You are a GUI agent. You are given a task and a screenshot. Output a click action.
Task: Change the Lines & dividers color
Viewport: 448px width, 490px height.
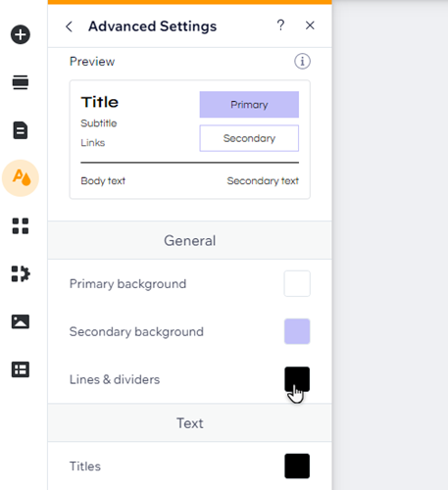coord(297,379)
